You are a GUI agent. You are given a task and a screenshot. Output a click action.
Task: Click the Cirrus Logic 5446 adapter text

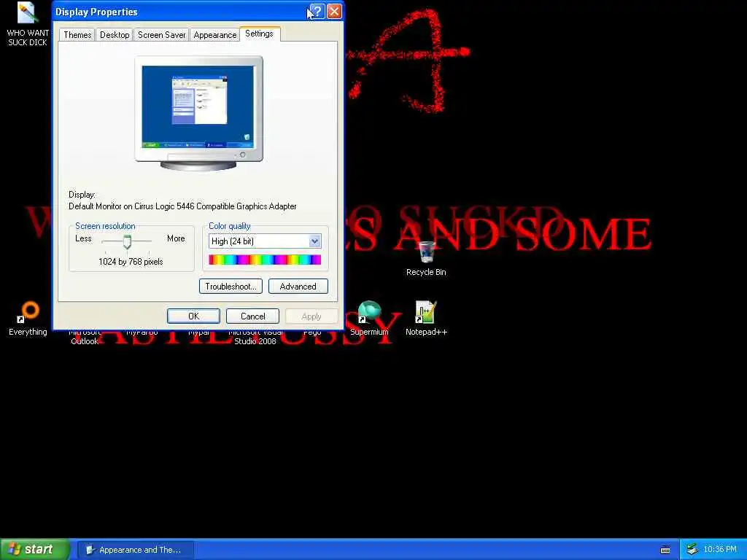pos(182,206)
